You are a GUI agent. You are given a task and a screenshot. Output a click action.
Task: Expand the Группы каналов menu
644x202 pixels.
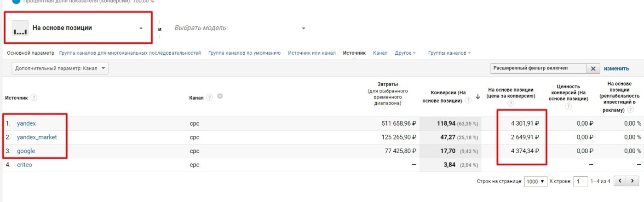tap(449, 53)
